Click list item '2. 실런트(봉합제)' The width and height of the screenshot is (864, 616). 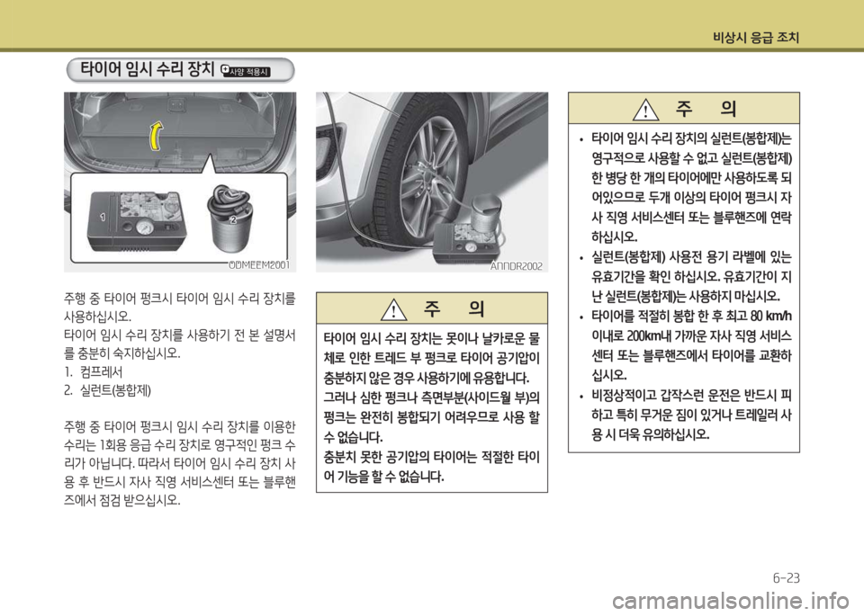pyautogui.click(x=107, y=390)
